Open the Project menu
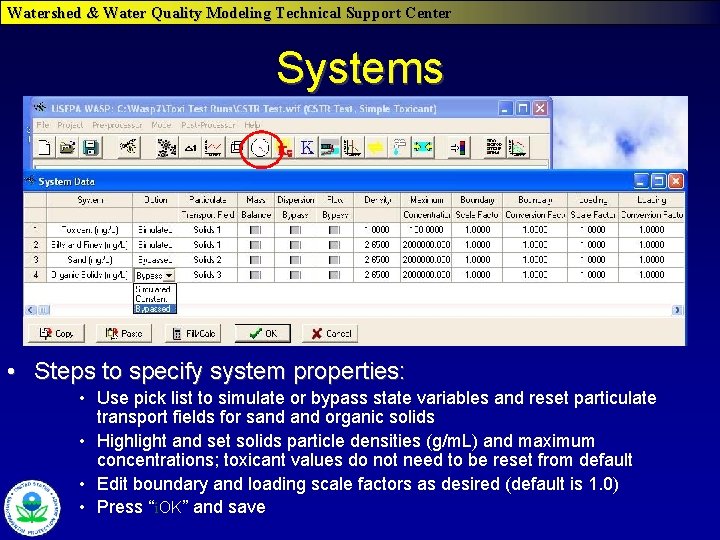 70,125
